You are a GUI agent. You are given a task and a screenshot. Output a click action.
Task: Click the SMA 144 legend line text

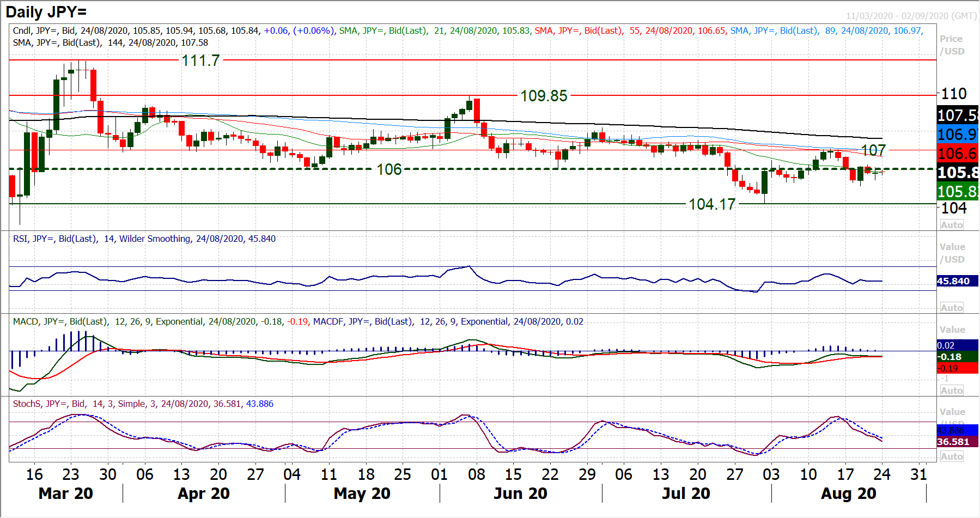click(111, 42)
